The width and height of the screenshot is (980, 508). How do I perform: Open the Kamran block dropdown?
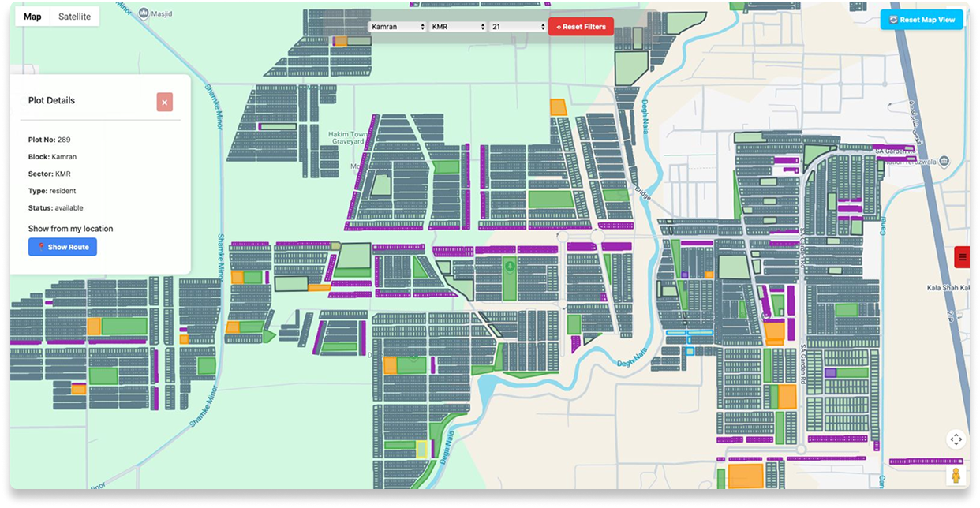(398, 27)
